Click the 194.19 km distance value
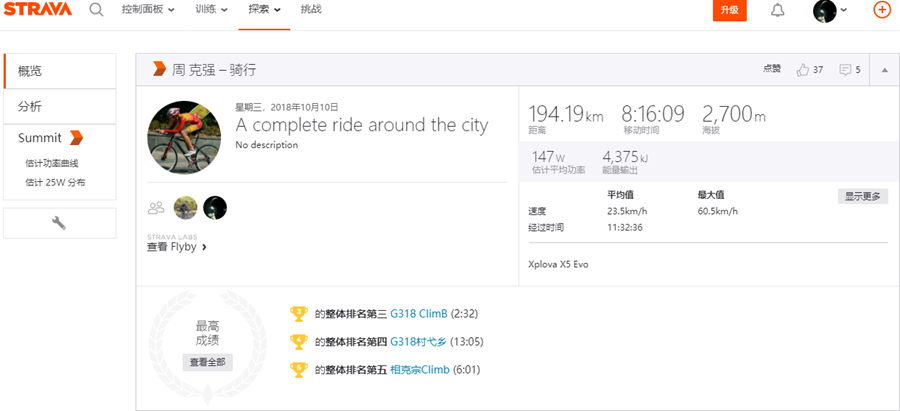Screen dimensions: 900x411 (x=565, y=114)
